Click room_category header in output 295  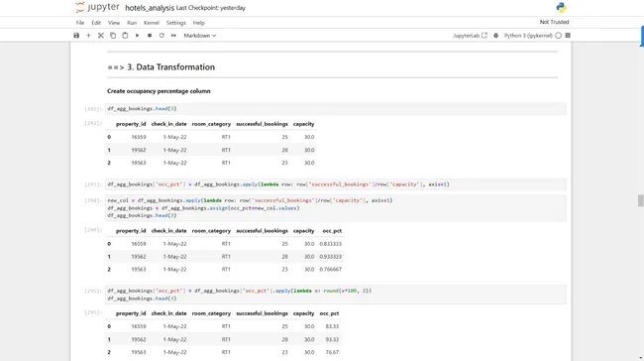pos(211,313)
